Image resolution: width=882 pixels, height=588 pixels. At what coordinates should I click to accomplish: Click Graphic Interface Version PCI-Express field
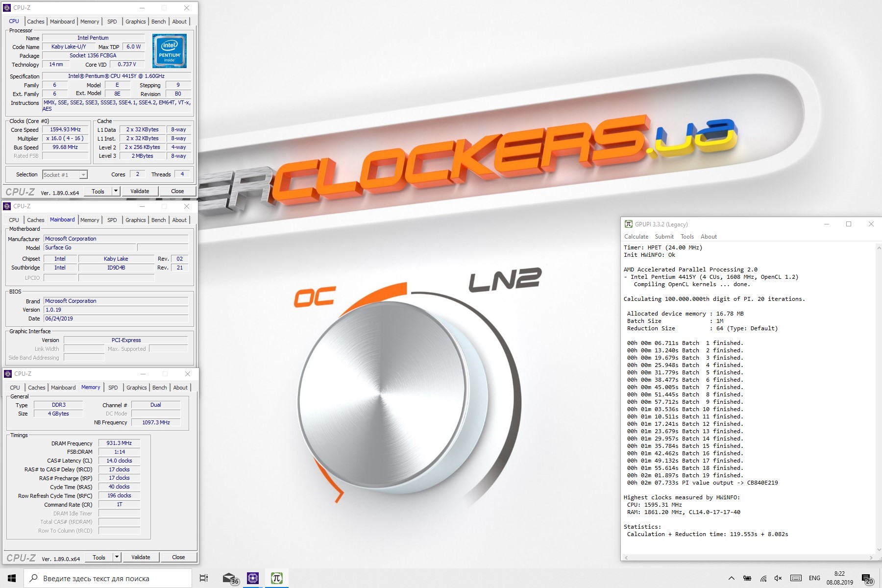[126, 340]
